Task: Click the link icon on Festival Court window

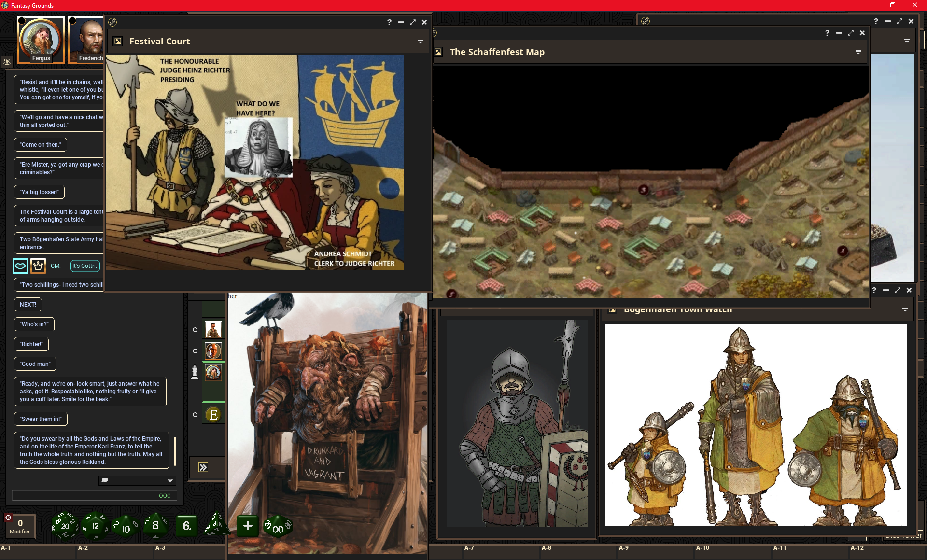Action: [x=112, y=22]
